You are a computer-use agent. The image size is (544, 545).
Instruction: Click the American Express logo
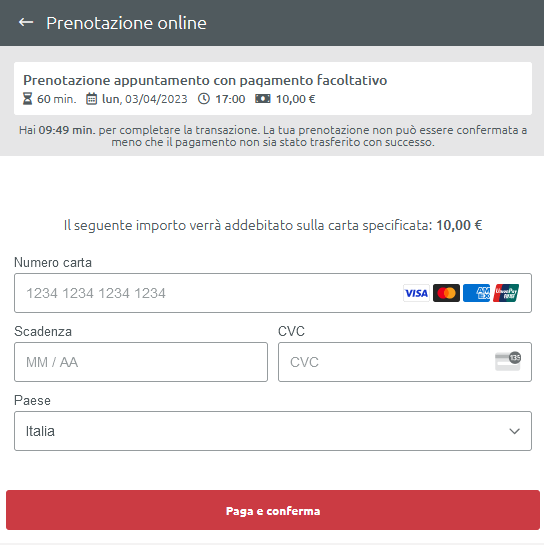(x=476, y=293)
